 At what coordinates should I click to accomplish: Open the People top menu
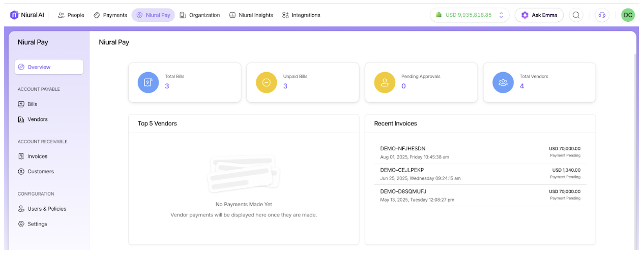click(71, 15)
